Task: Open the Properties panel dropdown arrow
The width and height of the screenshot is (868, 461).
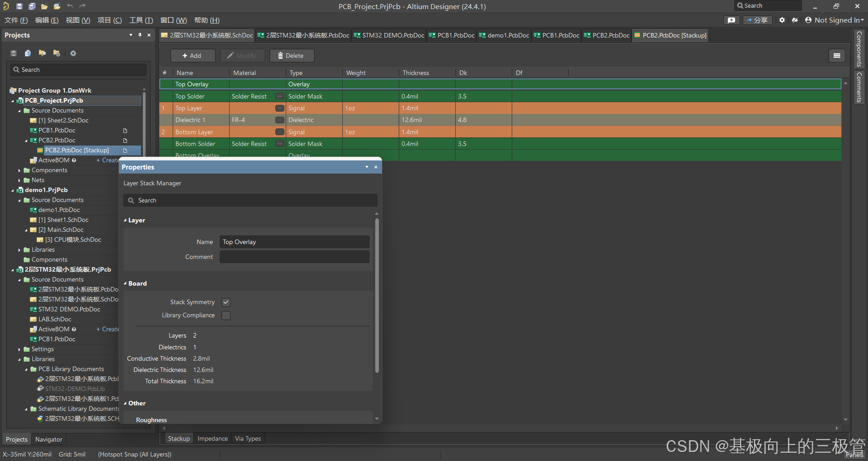Action: (367, 167)
